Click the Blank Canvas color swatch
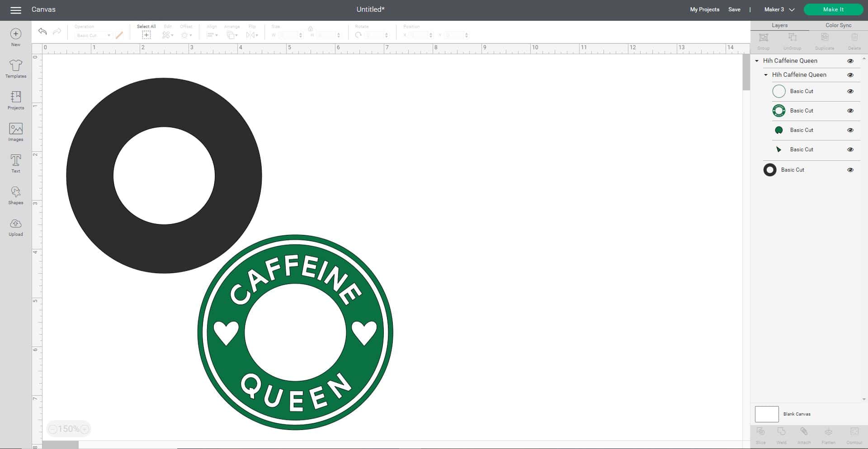This screenshot has height=449, width=868. [767, 414]
